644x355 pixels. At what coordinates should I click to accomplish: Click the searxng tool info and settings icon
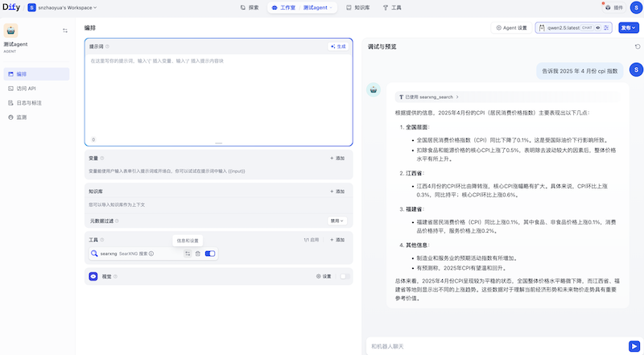coord(187,254)
